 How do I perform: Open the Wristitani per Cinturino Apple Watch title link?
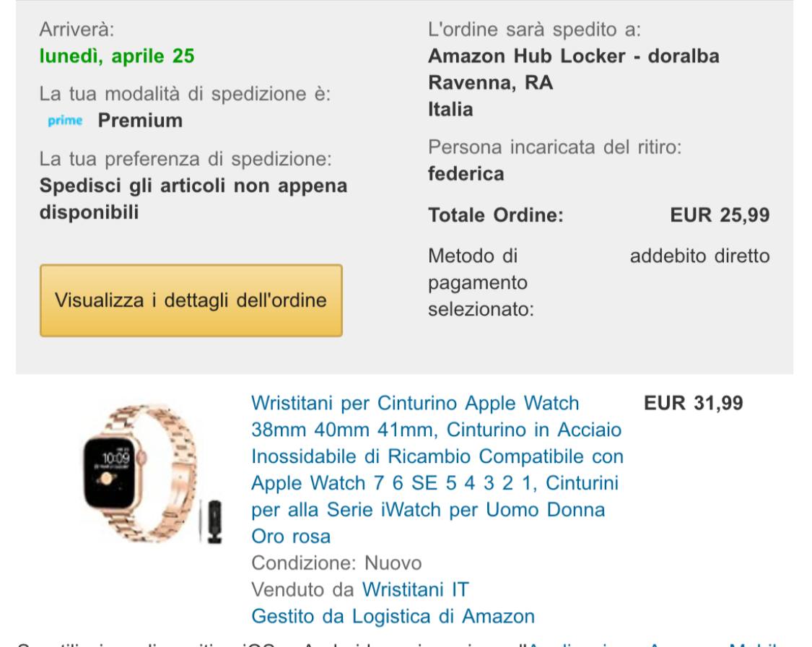(x=437, y=469)
